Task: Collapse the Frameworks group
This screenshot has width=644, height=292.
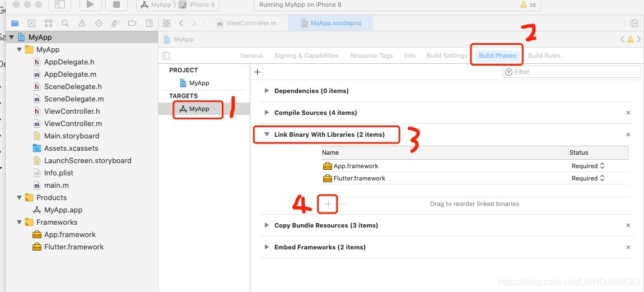Action: click(x=19, y=222)
